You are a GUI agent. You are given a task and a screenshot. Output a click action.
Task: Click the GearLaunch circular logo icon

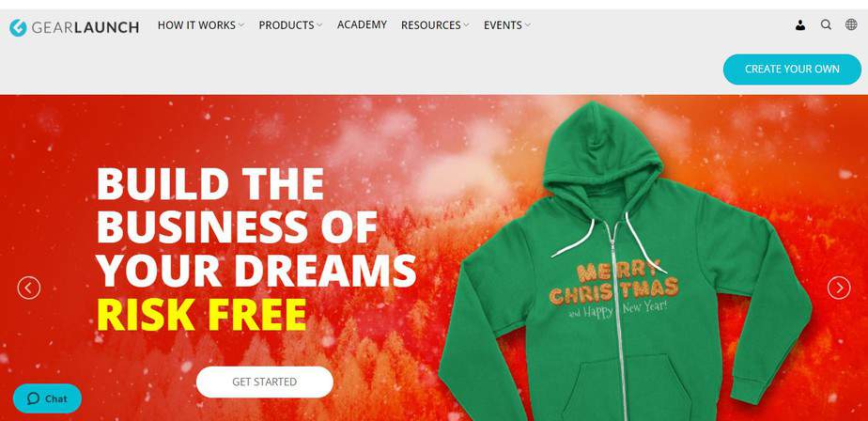click(x=18, y=27)
